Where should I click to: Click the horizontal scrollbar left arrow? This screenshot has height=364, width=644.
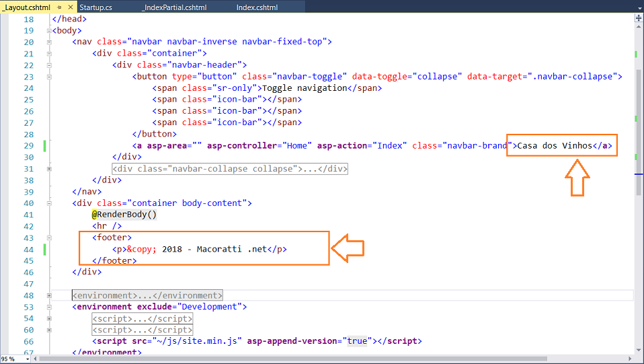pos(36,359)
